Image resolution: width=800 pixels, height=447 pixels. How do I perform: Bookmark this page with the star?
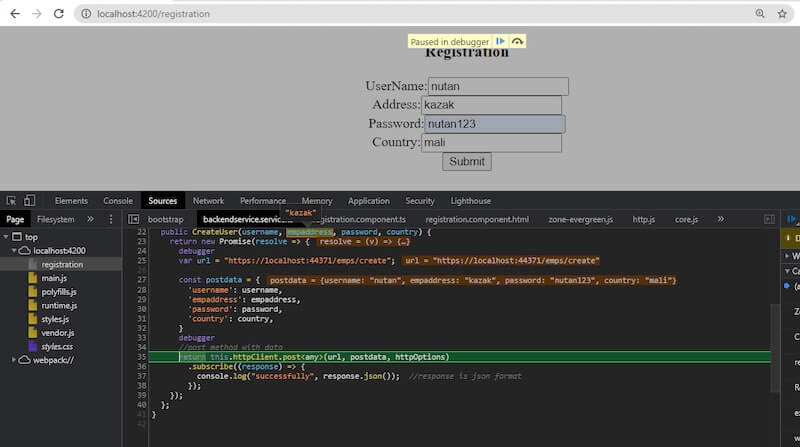tap(782, 14)
